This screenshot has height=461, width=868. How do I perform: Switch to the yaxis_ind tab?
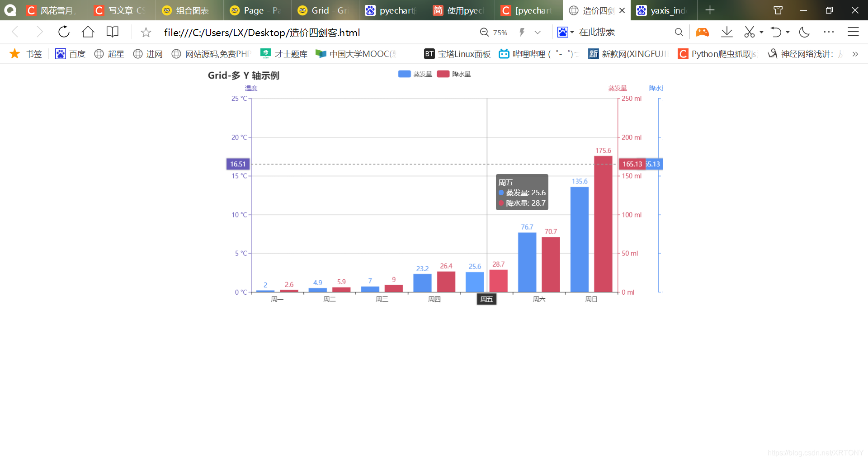coord(664,10)
